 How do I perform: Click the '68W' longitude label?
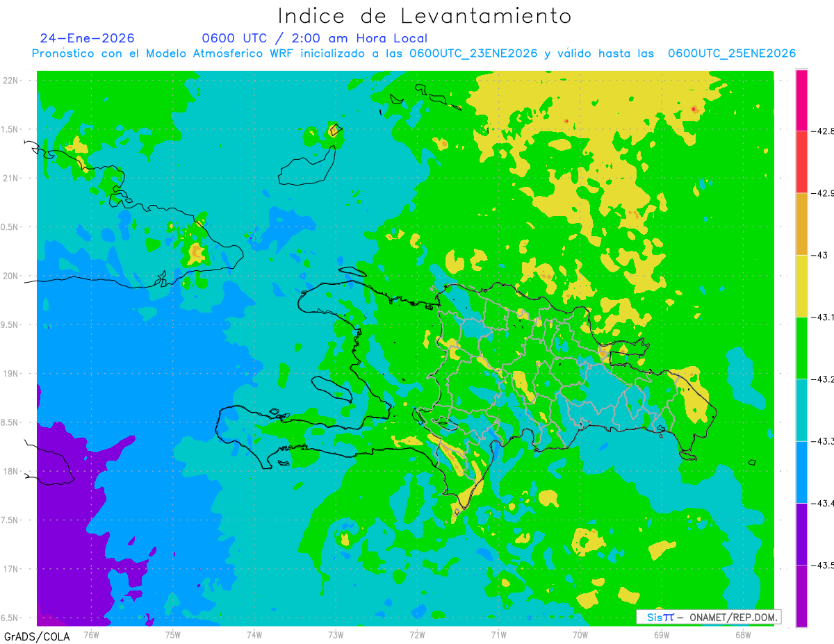[x=743, y=634]
